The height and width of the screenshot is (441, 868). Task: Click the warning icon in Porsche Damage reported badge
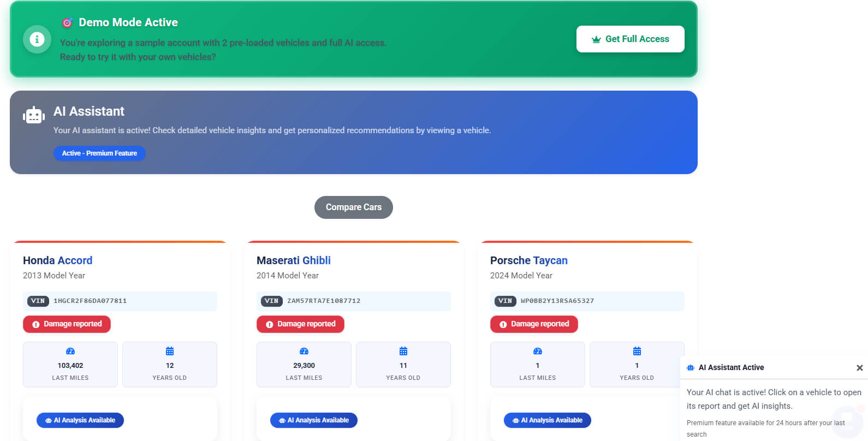tap(503, 324)
